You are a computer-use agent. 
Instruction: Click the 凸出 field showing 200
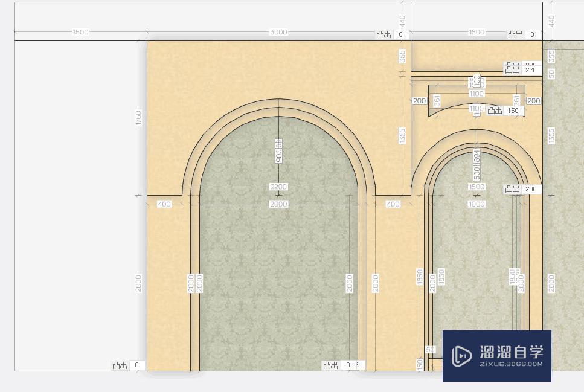click(530, 189)
